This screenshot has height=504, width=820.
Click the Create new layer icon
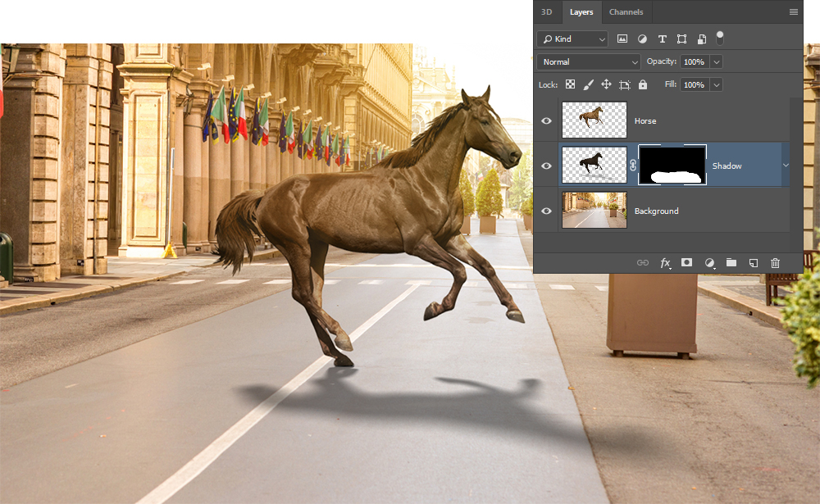[753, 263]
